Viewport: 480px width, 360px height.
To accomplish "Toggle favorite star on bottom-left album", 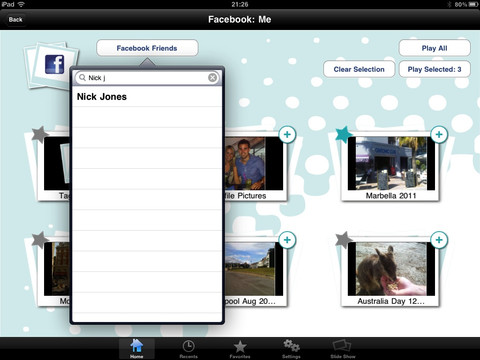I will point(40,240).
